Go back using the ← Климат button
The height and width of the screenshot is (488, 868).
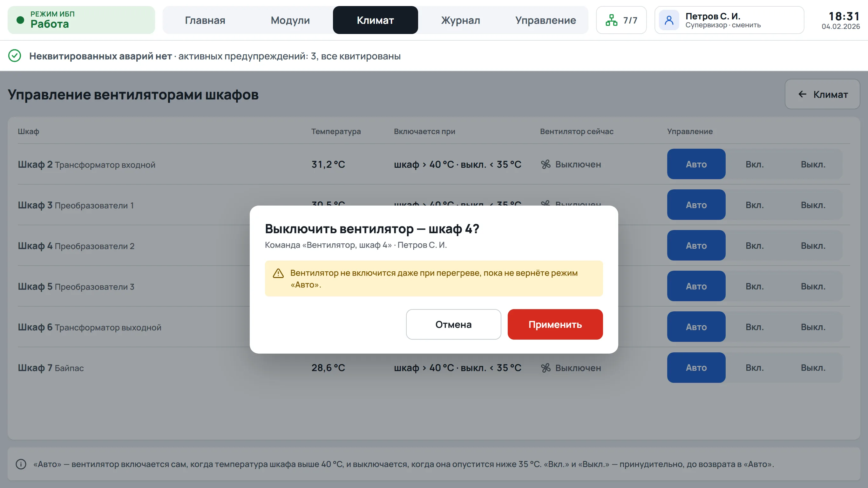click(x=822, y=94)
